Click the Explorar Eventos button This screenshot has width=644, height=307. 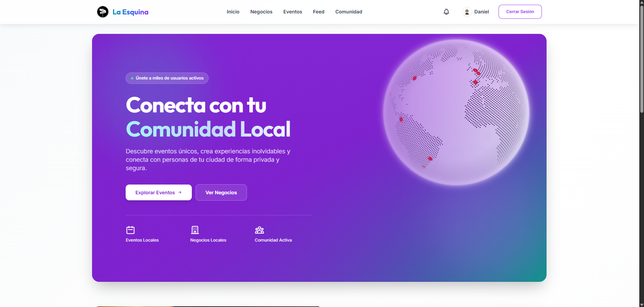click(x=158, y=192)
